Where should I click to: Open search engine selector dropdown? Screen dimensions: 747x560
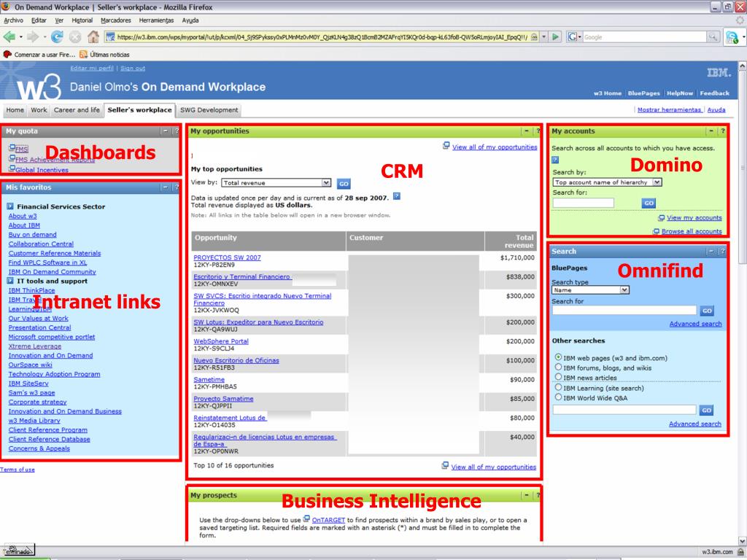click(x=574, y=36)
